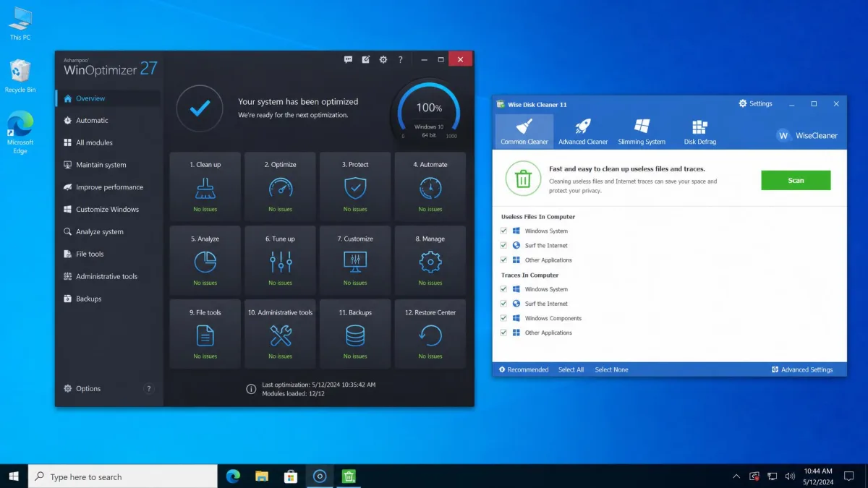The image size is (868, 488).
Task: Open the Clean up module tile
Action: tap(205, 187)
